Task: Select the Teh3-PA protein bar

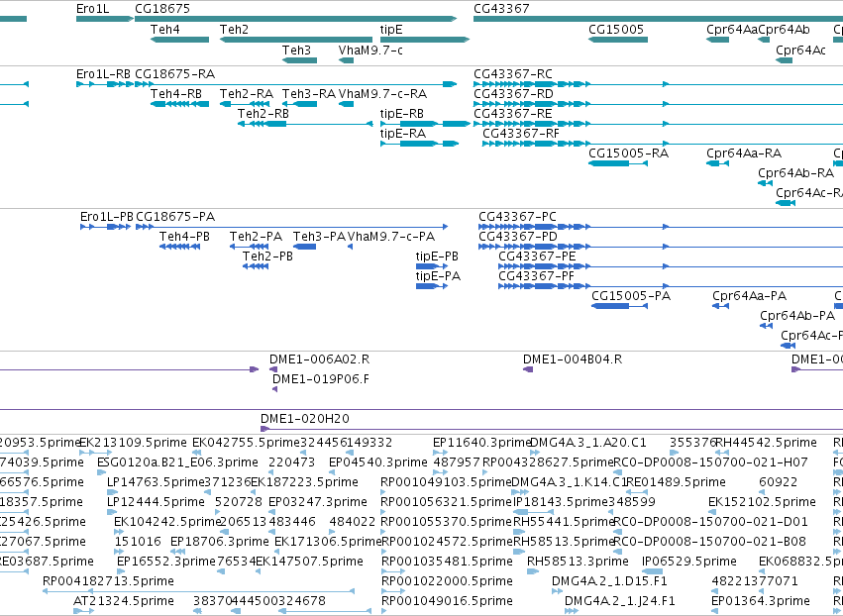Action: 304,247
